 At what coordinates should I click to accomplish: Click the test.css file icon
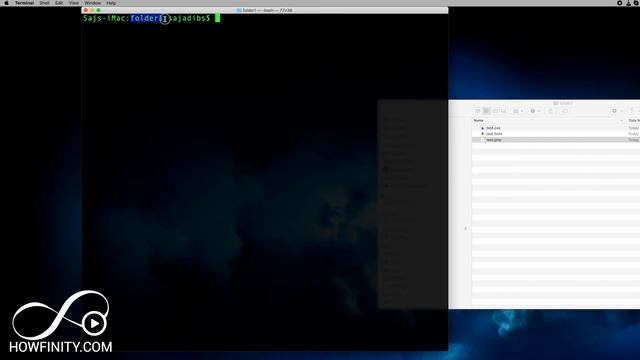click(482, 128)
